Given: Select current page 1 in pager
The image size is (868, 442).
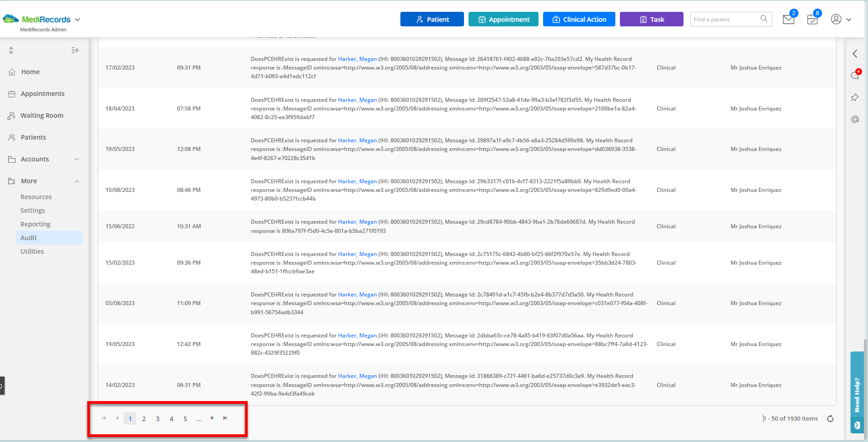Looking at the screenshot, I should point(130,419).
